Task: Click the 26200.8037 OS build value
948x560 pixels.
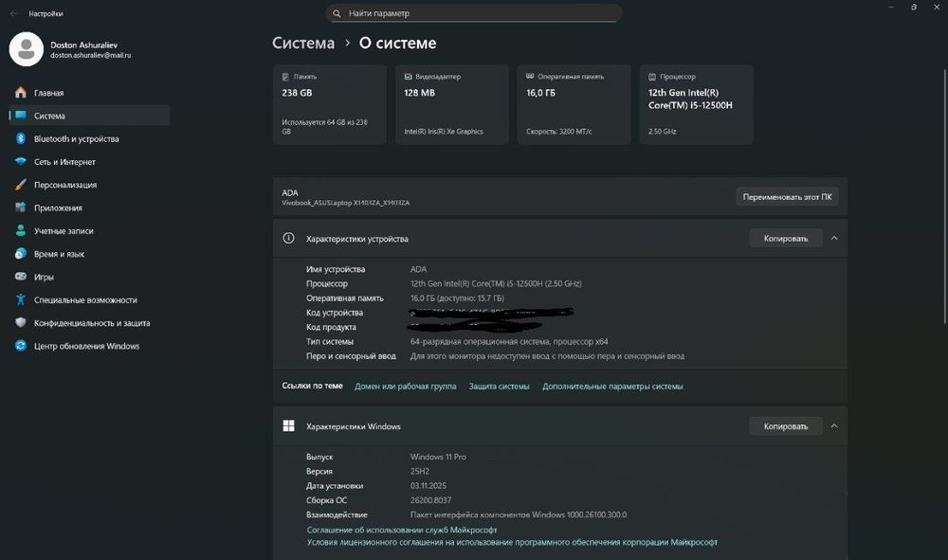Action: point(430,500)
